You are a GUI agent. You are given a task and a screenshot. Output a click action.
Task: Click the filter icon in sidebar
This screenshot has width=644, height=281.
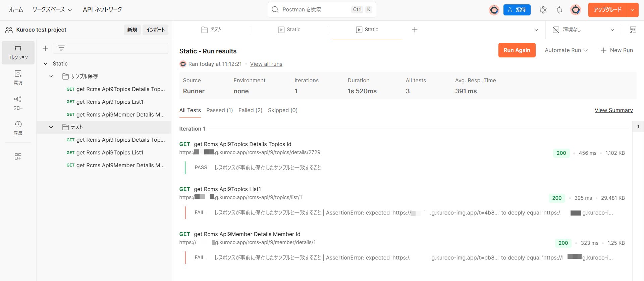61,48
